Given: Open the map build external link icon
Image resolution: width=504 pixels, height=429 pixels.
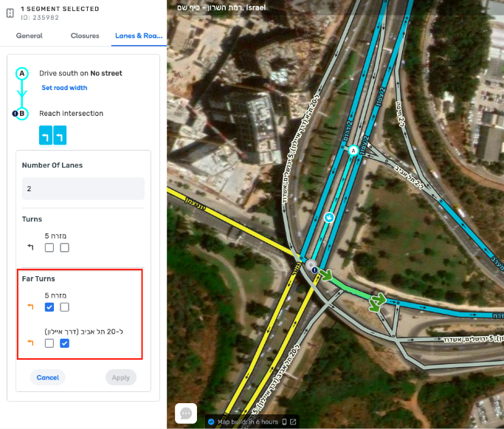Looking at the screenshot, I should tap(293, 422).
